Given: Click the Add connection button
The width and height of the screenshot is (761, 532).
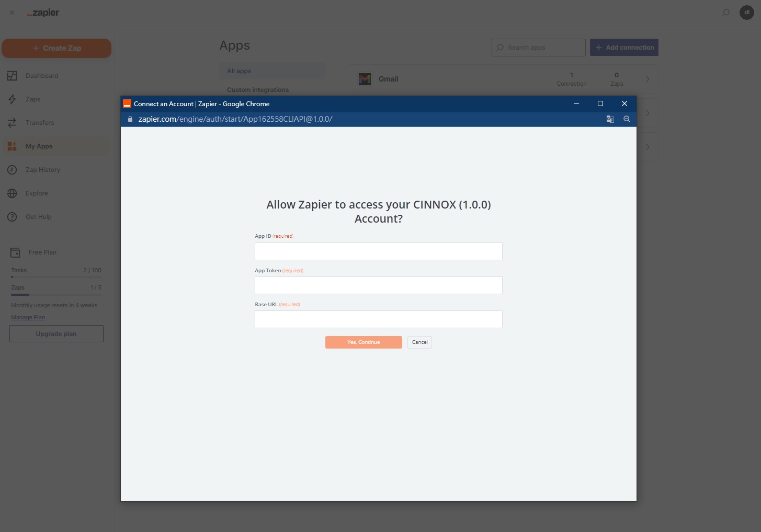Looking at the screenshot, I should 624,48.
